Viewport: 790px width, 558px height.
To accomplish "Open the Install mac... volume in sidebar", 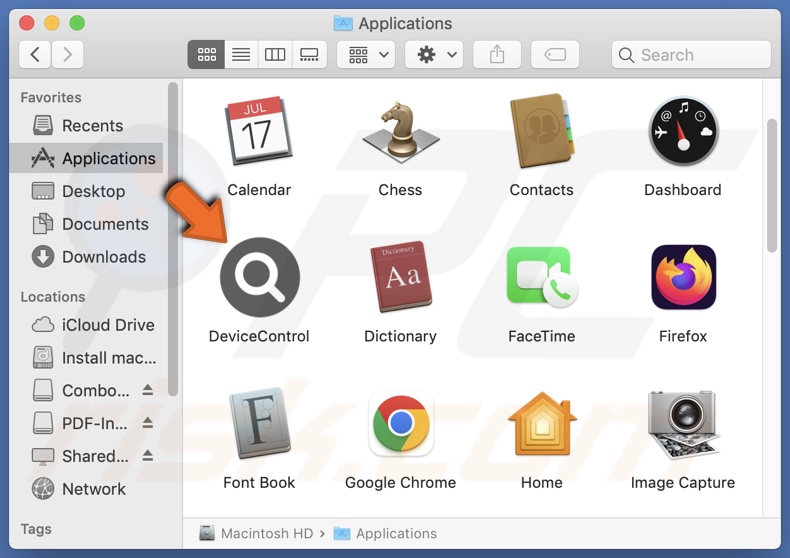I will (86, 358).
